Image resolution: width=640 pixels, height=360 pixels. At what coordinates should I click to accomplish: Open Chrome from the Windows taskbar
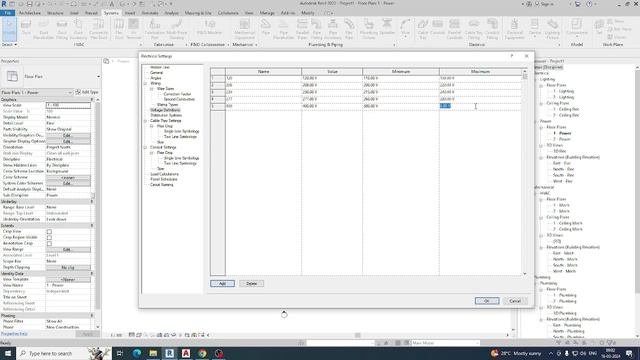(202, 353)
